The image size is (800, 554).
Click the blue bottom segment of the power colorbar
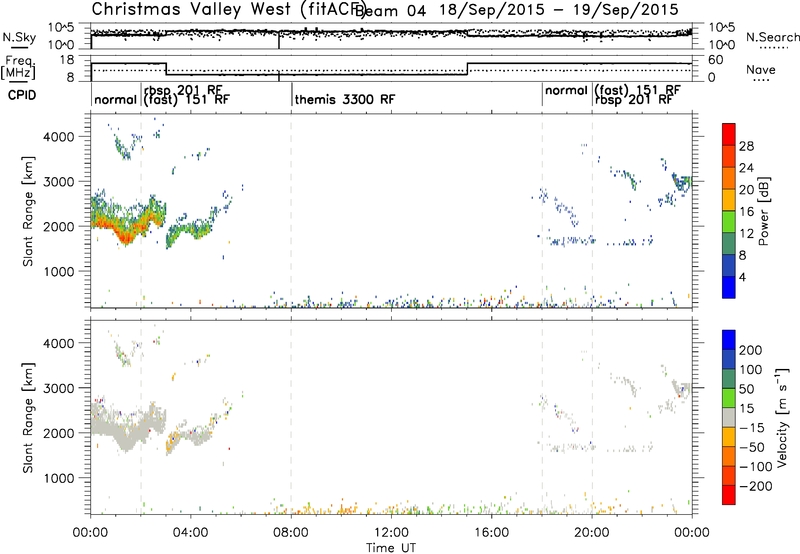click(729, 287)
